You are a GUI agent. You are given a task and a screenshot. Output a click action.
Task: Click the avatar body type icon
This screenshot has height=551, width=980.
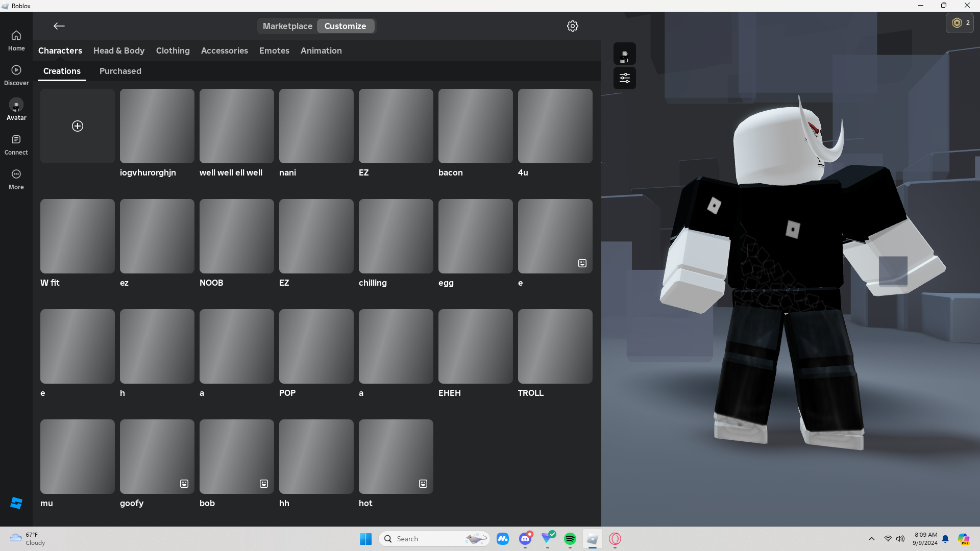click(x=624, y=54)
